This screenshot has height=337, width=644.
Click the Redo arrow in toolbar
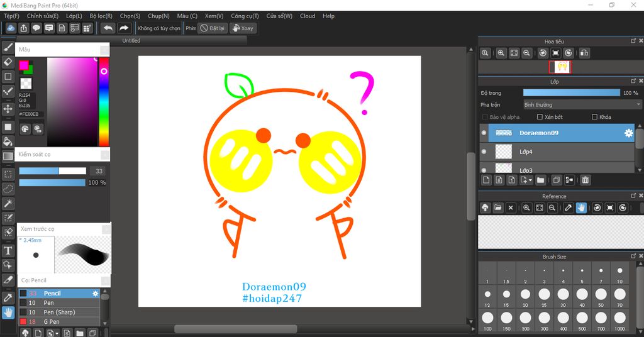124,28
